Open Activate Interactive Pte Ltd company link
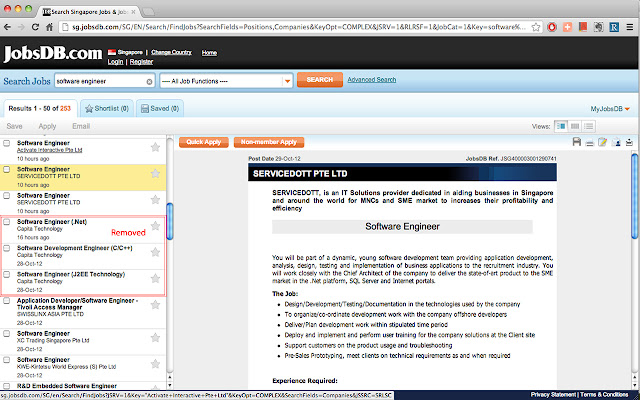 click(49, 150)
